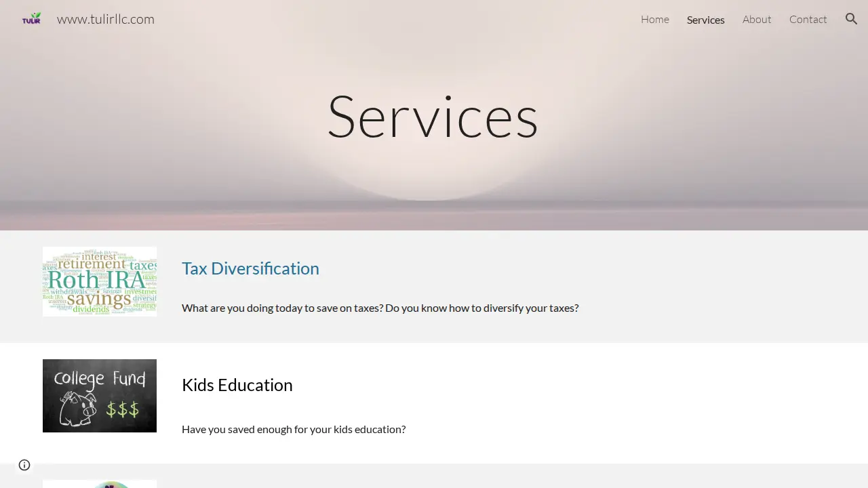Screen dimensions: 868x488
Task: Click text 'Have you saved enough for your kids education?'
Action: point(294,429)
